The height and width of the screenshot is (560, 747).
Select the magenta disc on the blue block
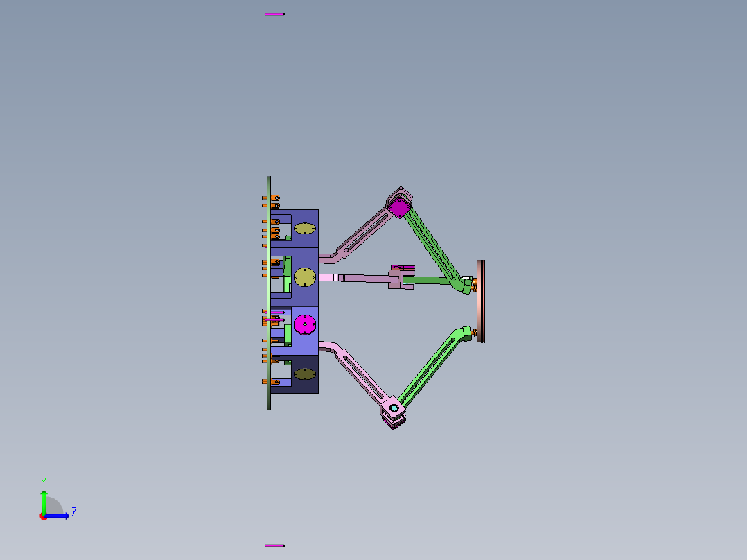pyautogui.click(x=305, y=324)
